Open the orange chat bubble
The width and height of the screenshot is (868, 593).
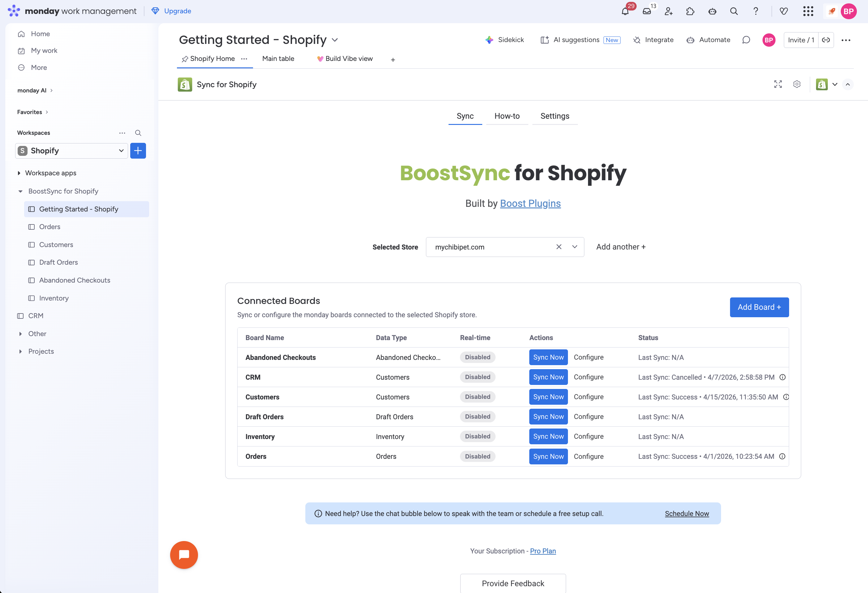pos(184,555)
